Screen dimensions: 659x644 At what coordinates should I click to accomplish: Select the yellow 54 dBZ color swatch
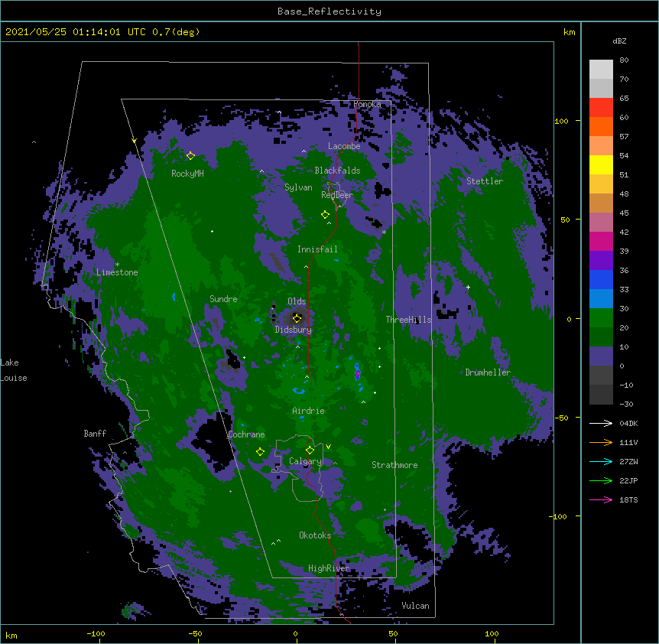tap(601, 164)
